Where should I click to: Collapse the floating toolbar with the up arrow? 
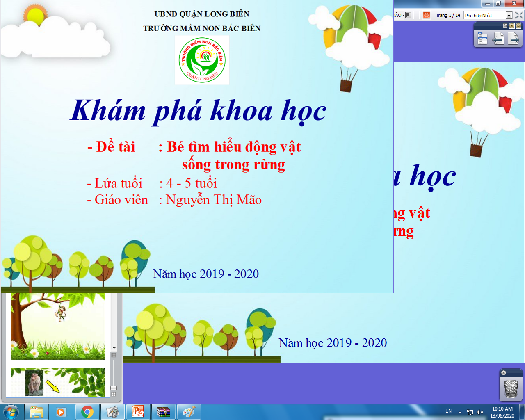(512, 26)
